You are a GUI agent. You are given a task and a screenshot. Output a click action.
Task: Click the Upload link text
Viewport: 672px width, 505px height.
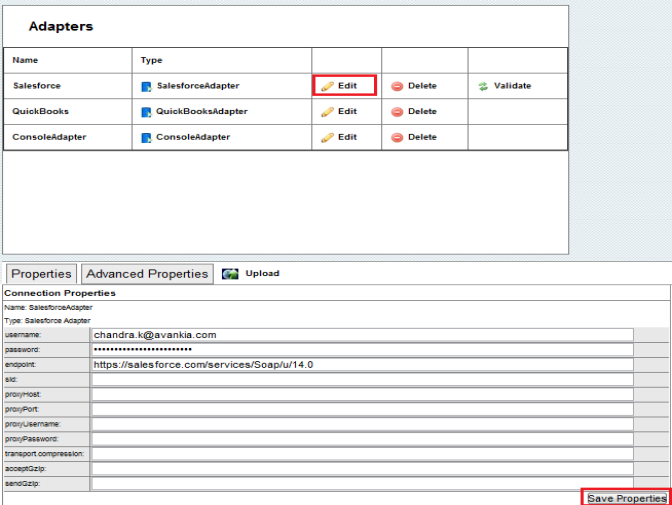262,273
